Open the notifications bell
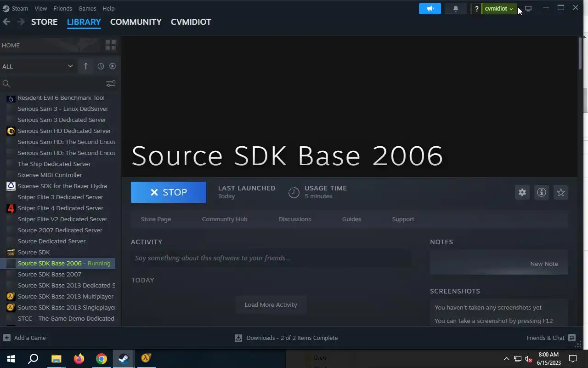The width and height of the screenshot is (588, 368). click(x=456, y=9)
